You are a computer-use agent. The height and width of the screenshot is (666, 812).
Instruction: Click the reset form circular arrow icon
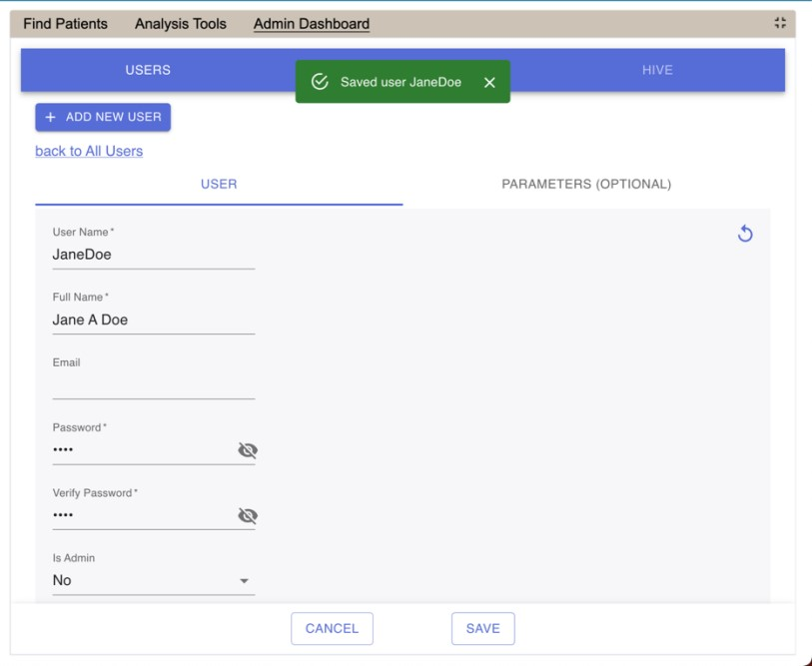(744, 234)
